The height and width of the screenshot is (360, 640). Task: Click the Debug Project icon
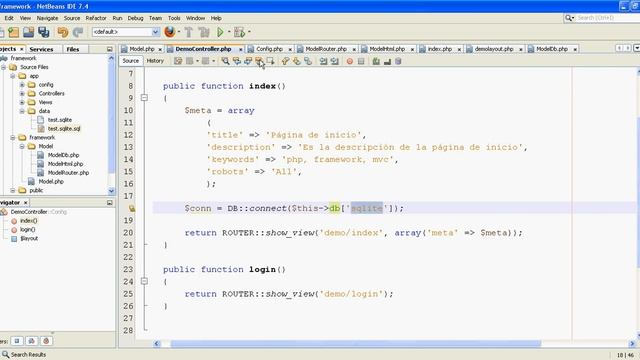pyautogui.click(x=239, y=32)
